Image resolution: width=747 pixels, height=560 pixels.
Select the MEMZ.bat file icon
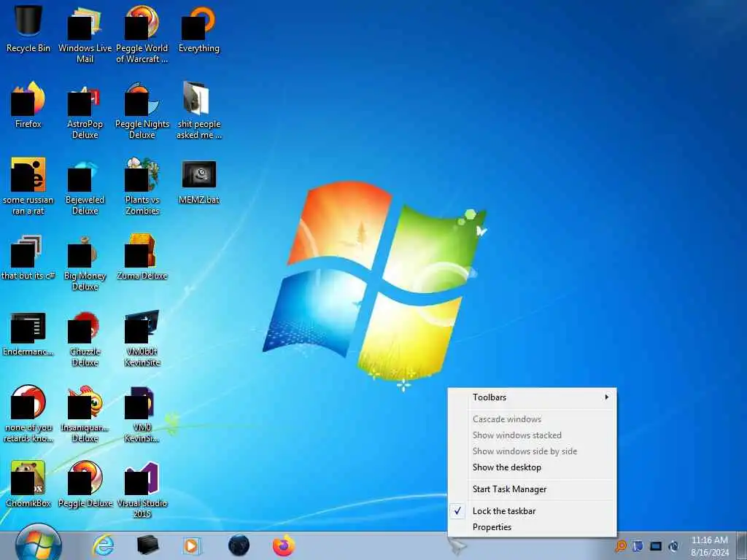[198, 181]
